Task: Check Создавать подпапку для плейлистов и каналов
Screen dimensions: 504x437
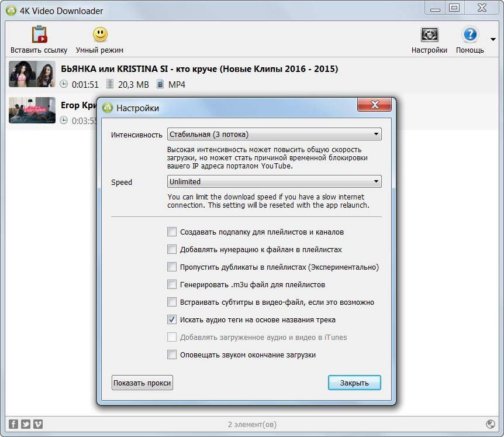Action: tap(172, 232)
